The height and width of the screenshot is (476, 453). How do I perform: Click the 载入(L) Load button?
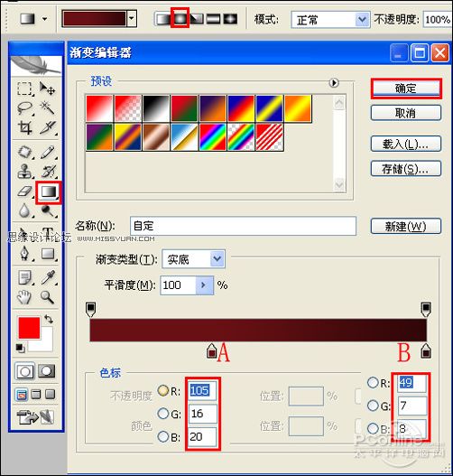(406, 144)
